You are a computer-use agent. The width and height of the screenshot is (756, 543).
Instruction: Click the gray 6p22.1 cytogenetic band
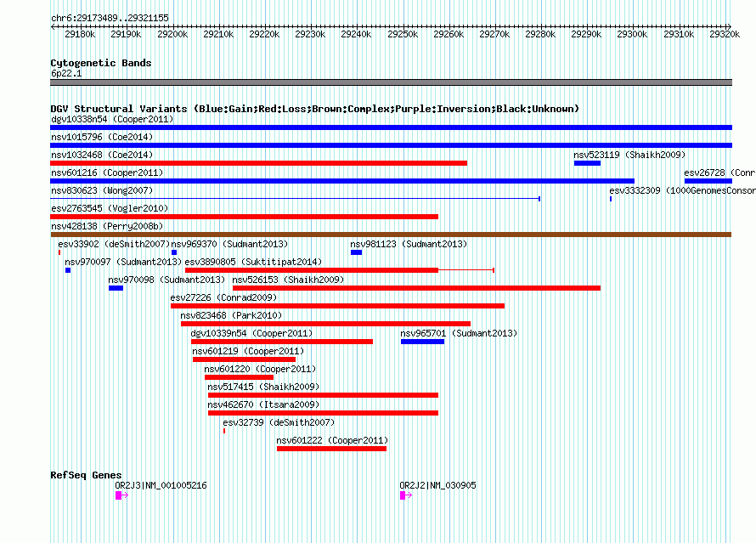click(391, 82)
